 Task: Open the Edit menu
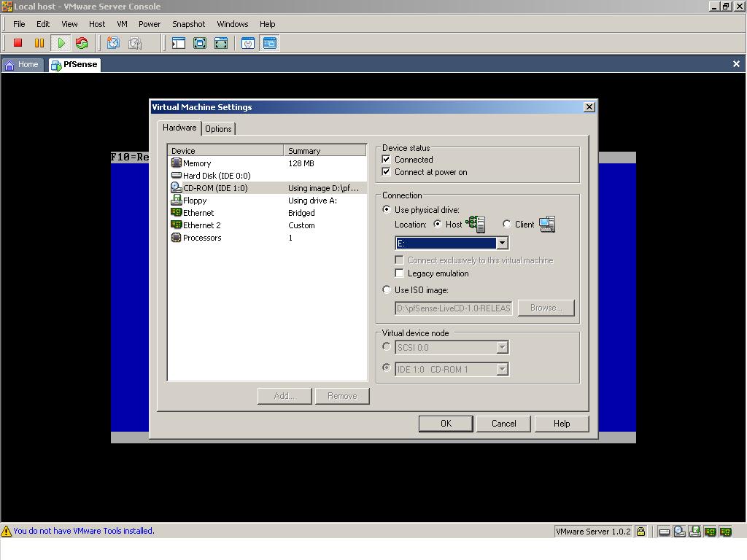[43, 24]
